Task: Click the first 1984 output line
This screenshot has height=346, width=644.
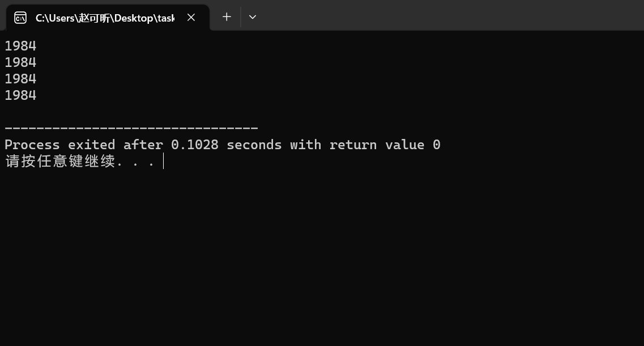Action: [20, 46]
